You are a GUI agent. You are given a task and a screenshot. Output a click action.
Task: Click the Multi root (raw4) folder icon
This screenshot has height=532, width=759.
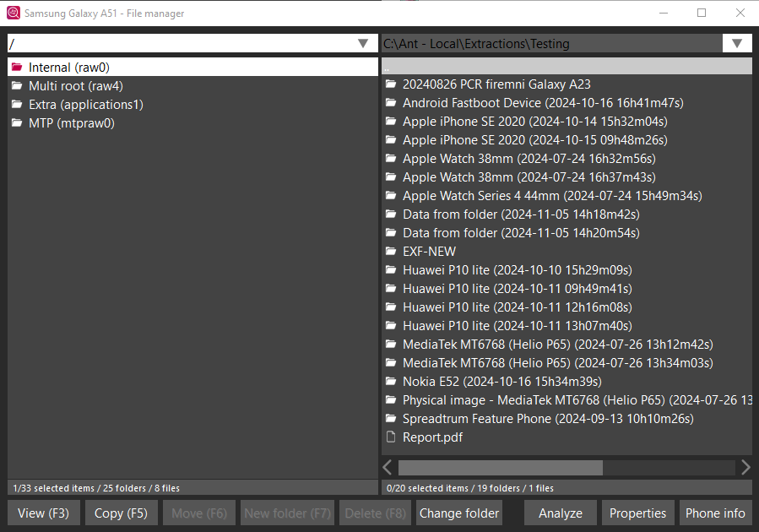click(17, 86)
